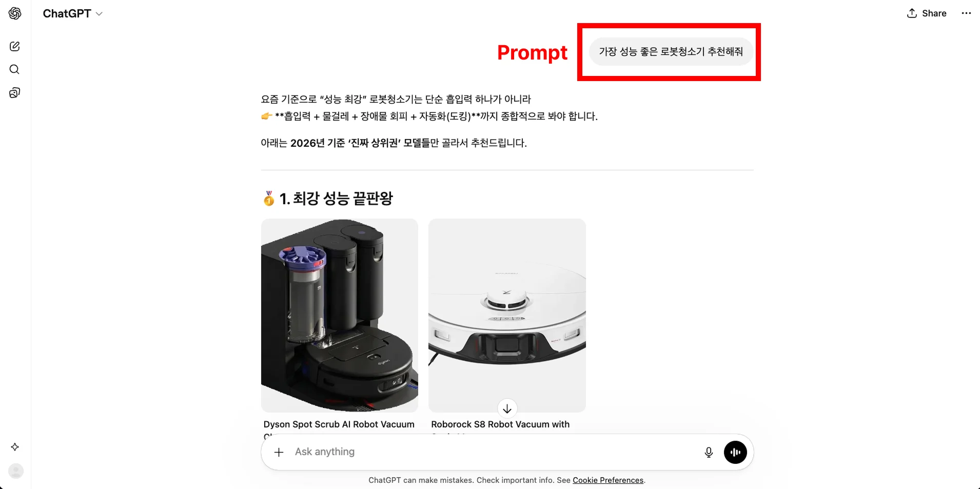Share this conversation

coord(927,13)
